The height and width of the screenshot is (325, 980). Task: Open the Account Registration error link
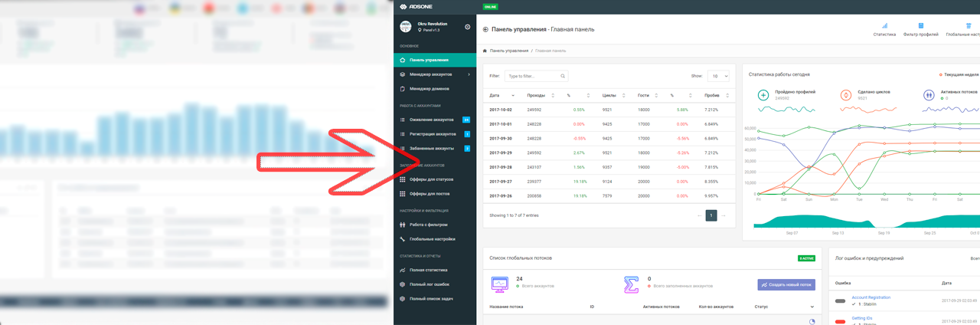pyautogui.click(x=871, y=297)
